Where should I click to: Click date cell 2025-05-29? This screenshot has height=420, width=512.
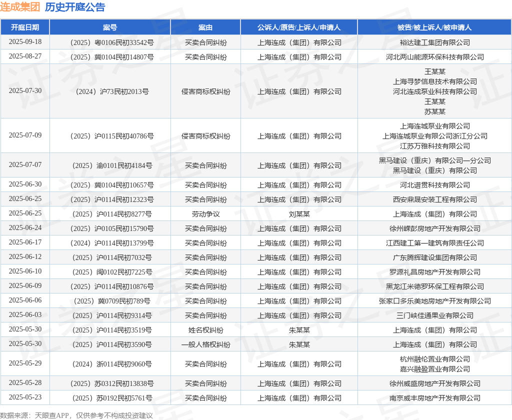[25, 363]
